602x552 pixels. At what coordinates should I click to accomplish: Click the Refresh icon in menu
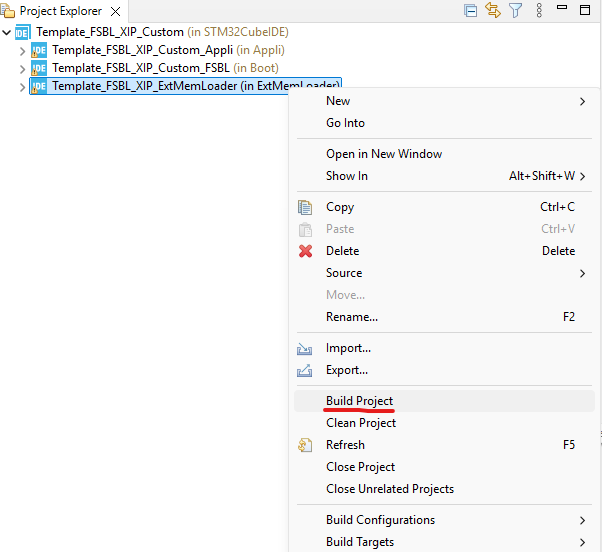(305, 445)
